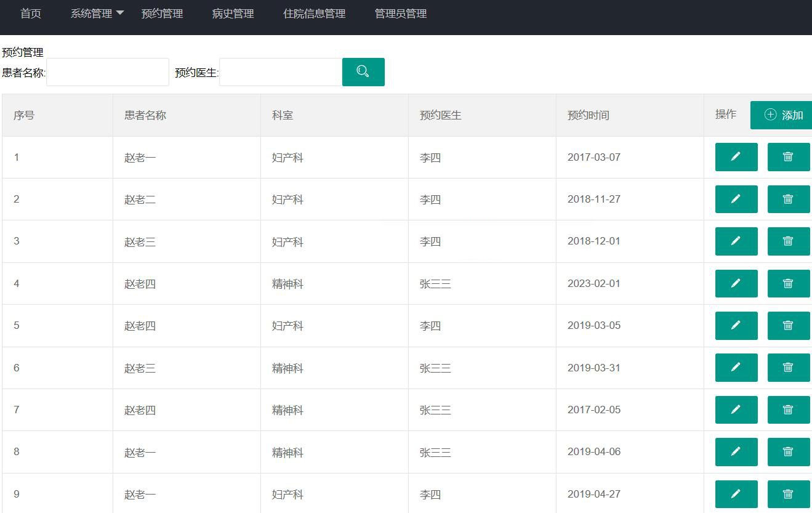Edit row 1 appointment for 赵老一
Image resolution: width=812 pixels, height=513 pixels.
[736, 157]
